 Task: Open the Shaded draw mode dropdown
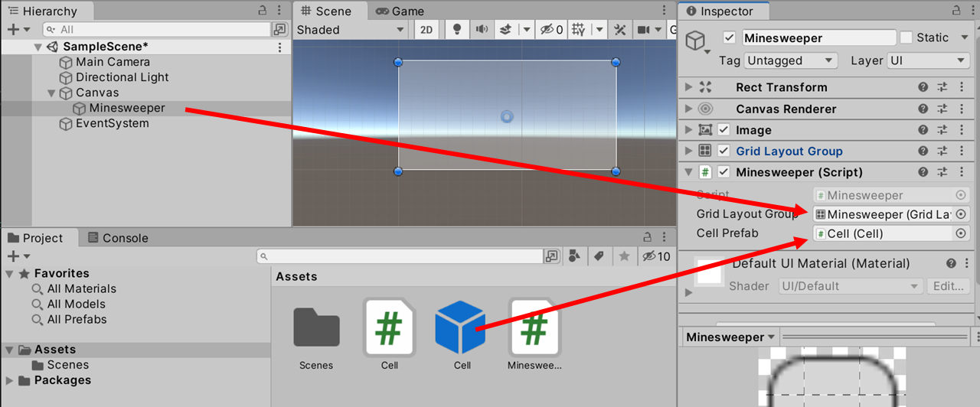pyautogui.click(x=351, y=30)
